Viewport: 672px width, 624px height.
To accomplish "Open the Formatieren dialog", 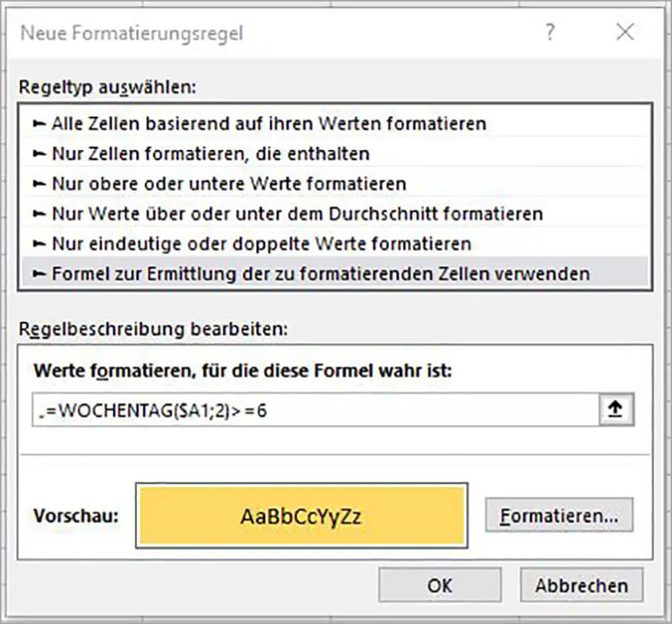I will [560, 513].
